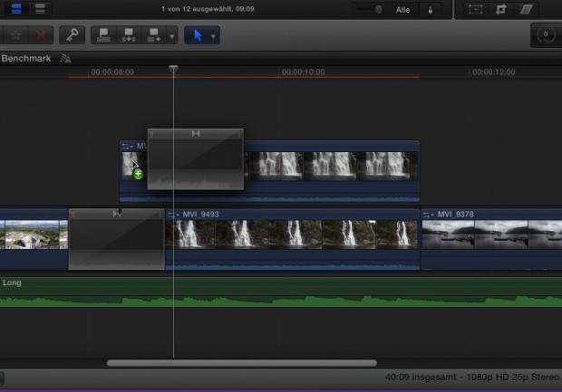Click the Benchmark project name
The image size is (562, 392).
pos(26,58)
